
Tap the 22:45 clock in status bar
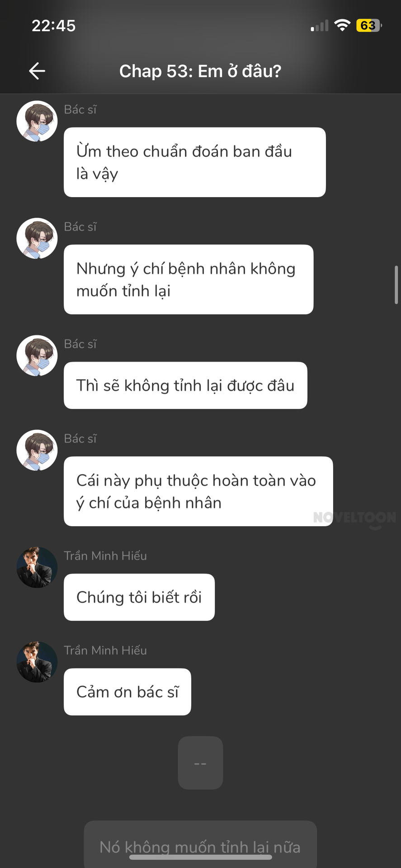[53, 25]
